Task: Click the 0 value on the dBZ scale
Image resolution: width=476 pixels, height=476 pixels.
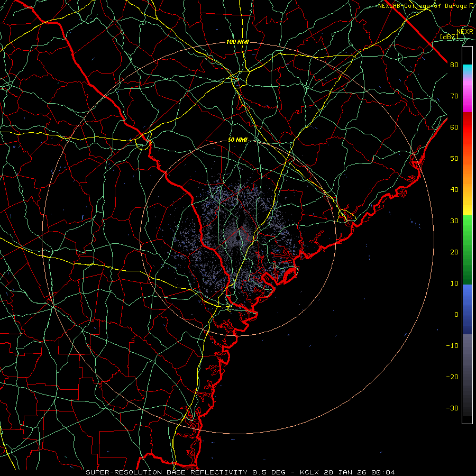Action: (x=456, y=315)
